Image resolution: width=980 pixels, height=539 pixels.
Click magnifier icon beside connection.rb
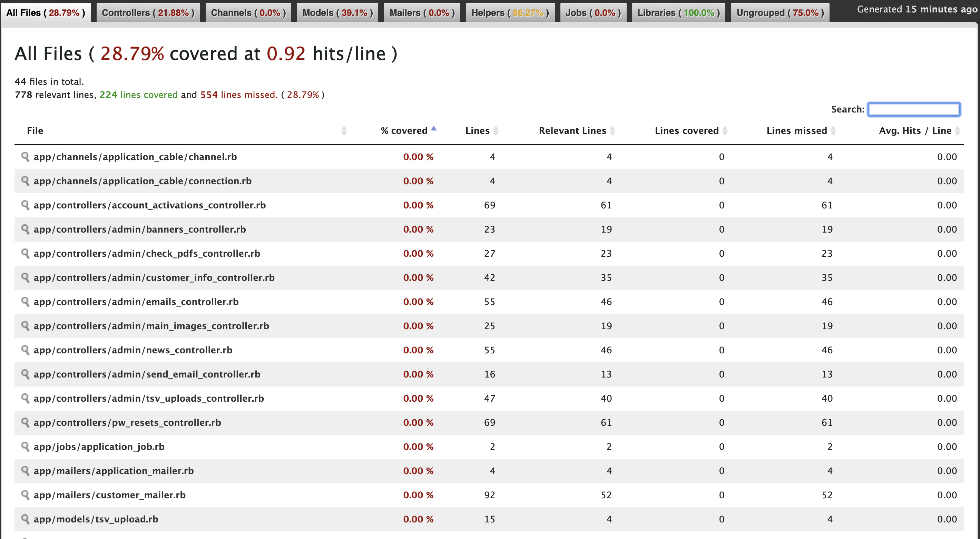pyautogui.click(x=25, y=181)
